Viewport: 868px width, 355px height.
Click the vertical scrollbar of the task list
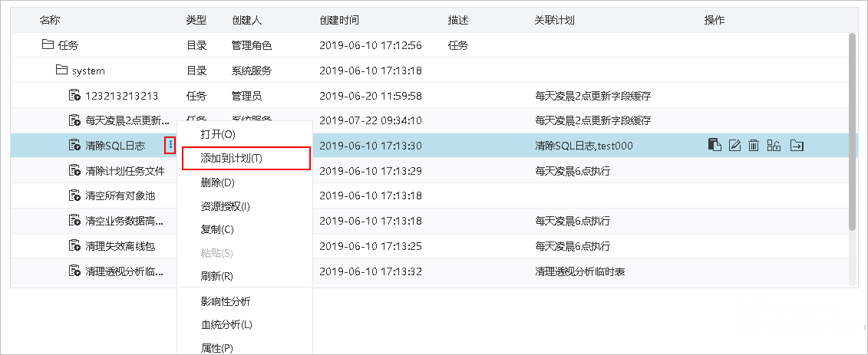[852, 132]
